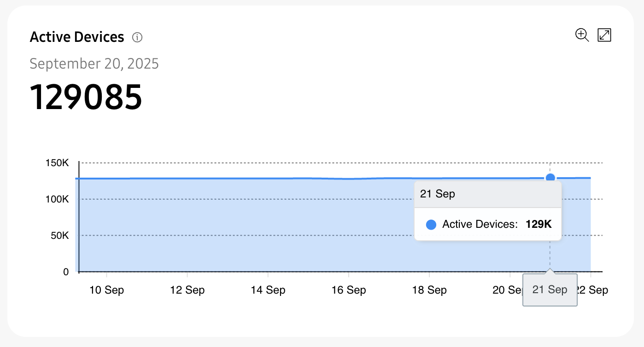Click the Active Devices info tooltip trigger
644x347 pixels.
coord(137,37)
